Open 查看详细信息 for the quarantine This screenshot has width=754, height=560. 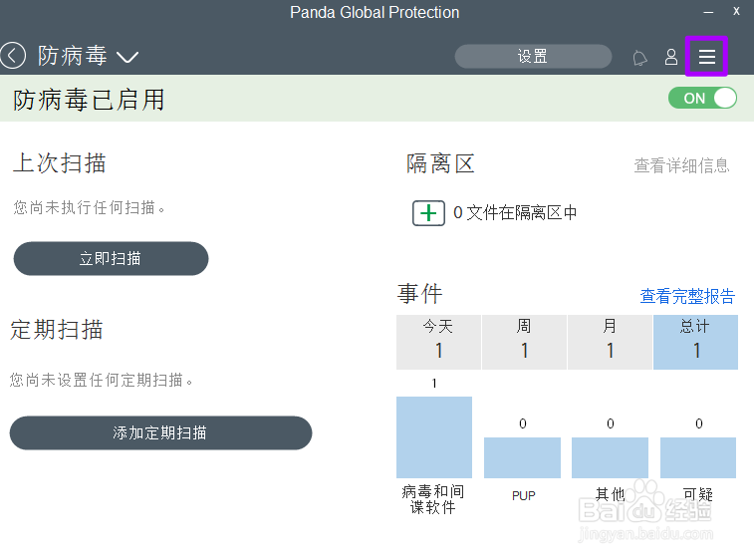[x=681, y=165]
